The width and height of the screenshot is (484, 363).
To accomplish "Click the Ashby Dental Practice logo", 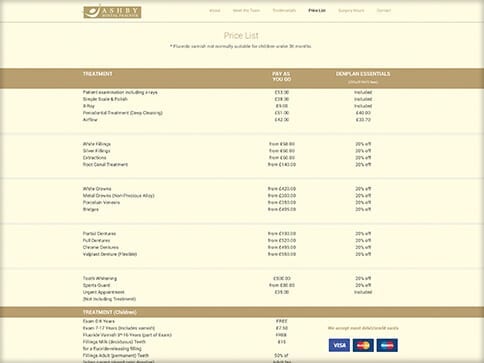I will coord(112,12).
